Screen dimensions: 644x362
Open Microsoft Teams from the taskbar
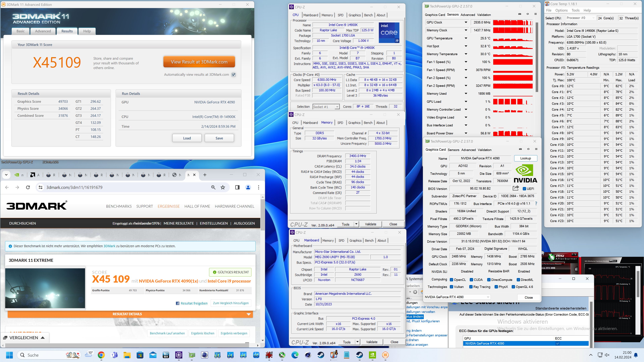click(114, 355)
